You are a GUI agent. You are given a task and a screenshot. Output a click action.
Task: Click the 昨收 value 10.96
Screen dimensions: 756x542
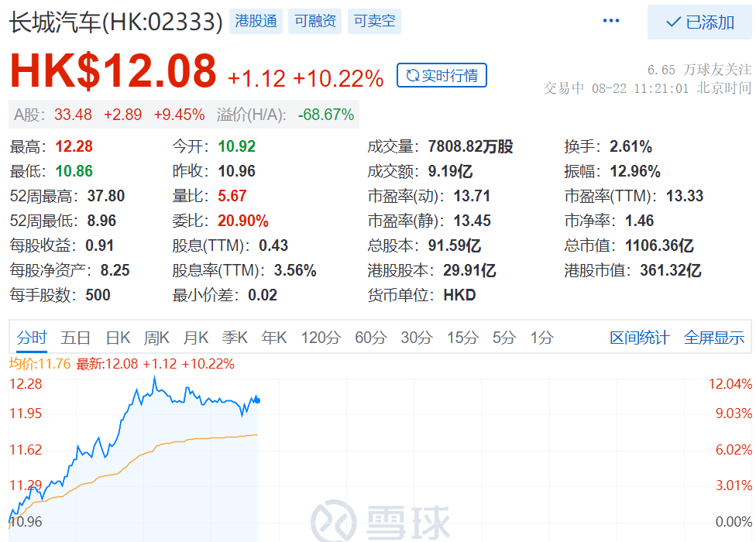[236, 171]
